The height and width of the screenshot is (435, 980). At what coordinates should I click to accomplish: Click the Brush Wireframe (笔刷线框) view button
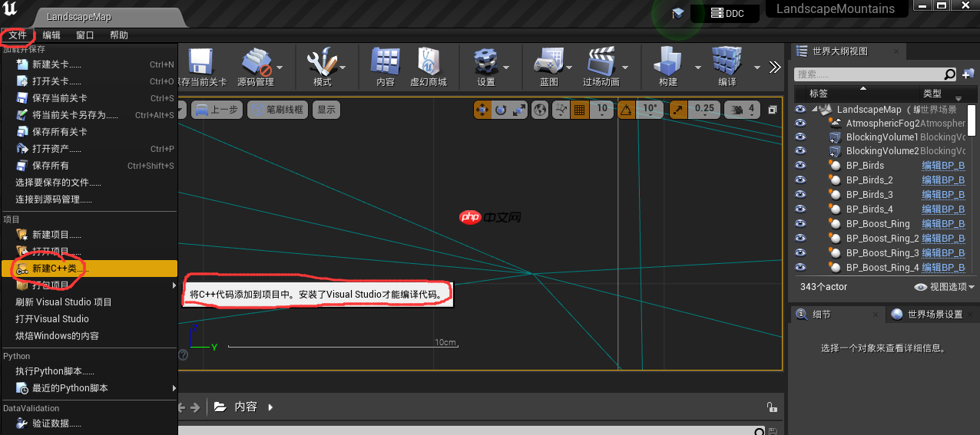[x=276, y=110]
